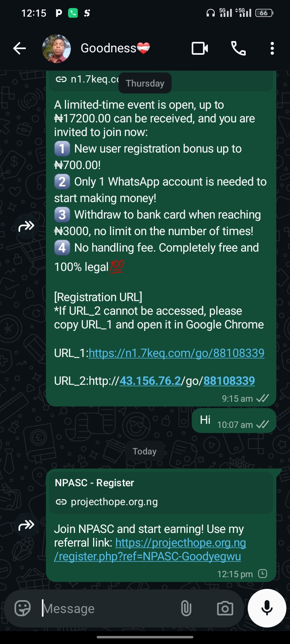This screenshot has width=290, height=644.
Task: Forward the limited-time event message
Action: coord(27,227)
